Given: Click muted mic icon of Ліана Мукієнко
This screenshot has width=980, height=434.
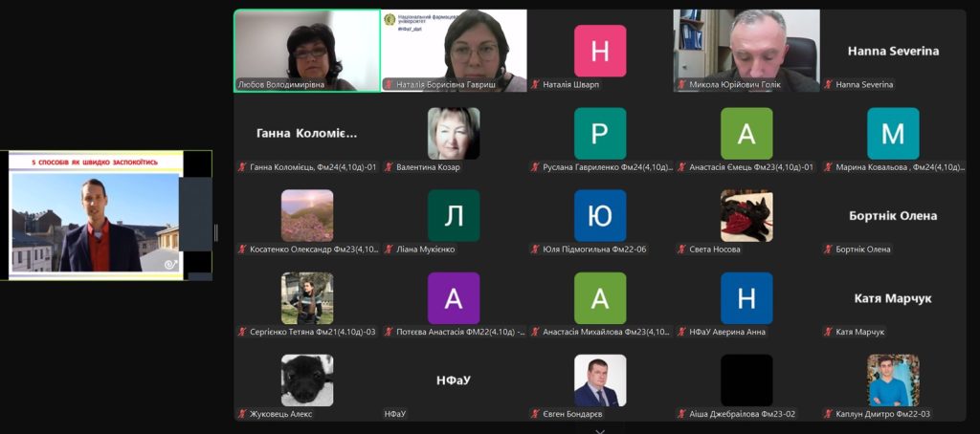Looking at the screenshot, I should point(389,250).
